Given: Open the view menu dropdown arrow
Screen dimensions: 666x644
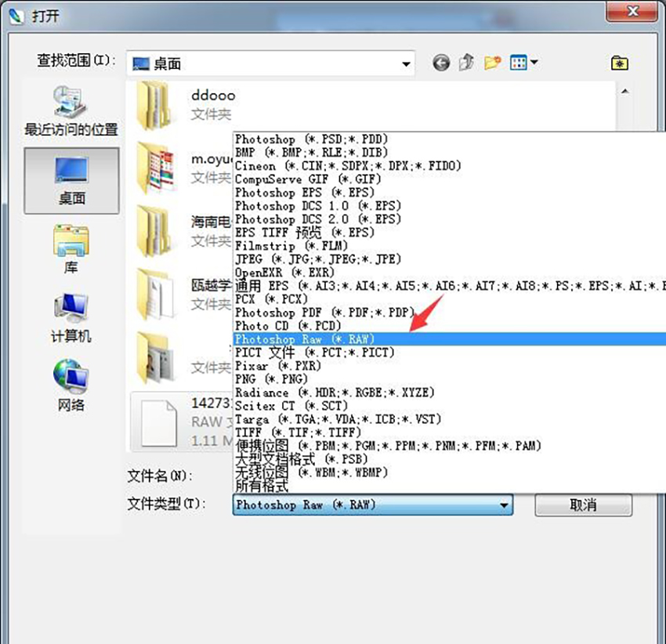Looking at the screenshot, I should point(534,63).
